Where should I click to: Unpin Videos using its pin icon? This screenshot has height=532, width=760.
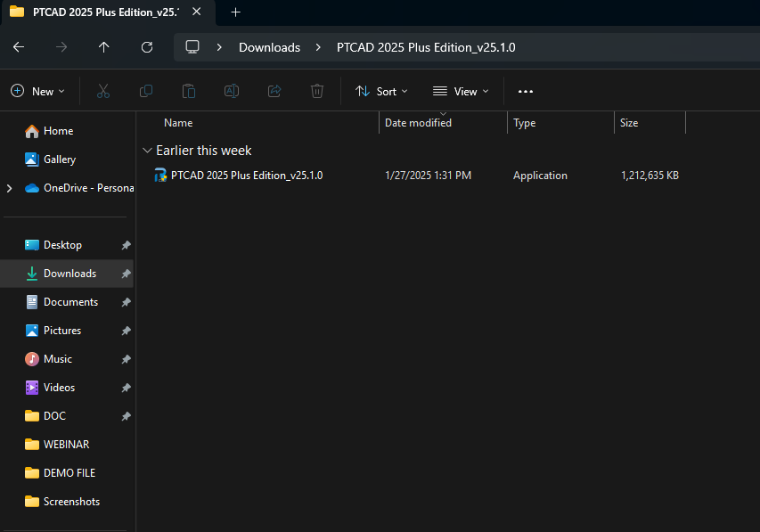(x=126, y=388)
